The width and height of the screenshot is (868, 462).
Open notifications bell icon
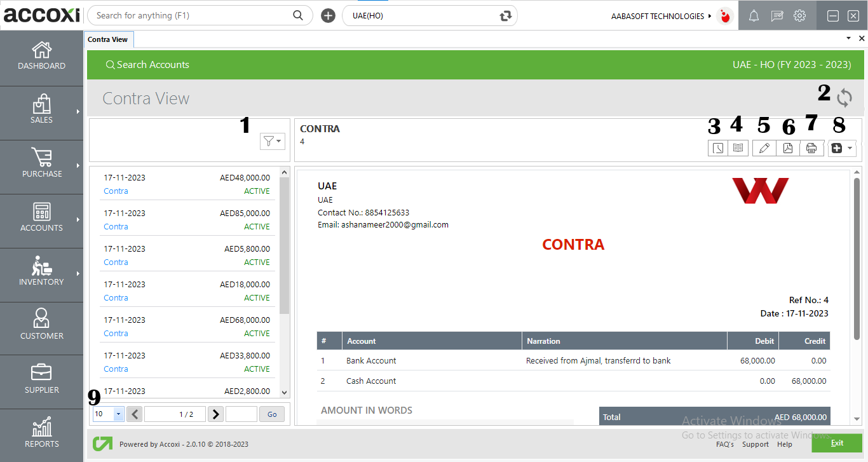(754, 15)
